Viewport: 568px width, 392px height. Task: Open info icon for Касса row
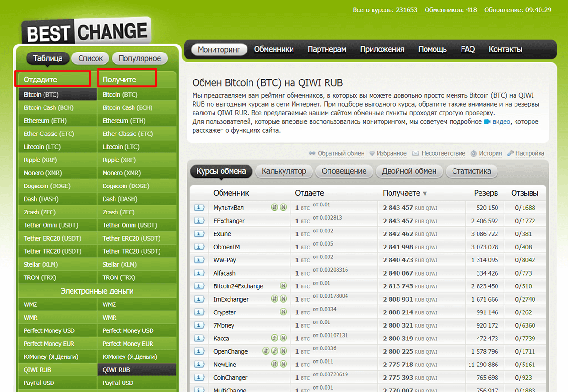tap(199, 339)
